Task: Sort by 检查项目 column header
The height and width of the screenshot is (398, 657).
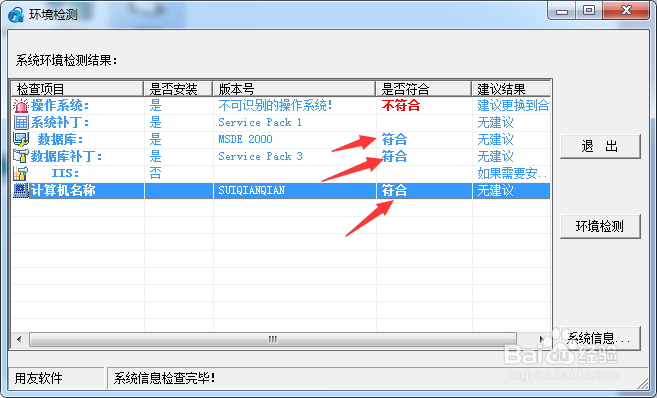Action: click(77, 89)
